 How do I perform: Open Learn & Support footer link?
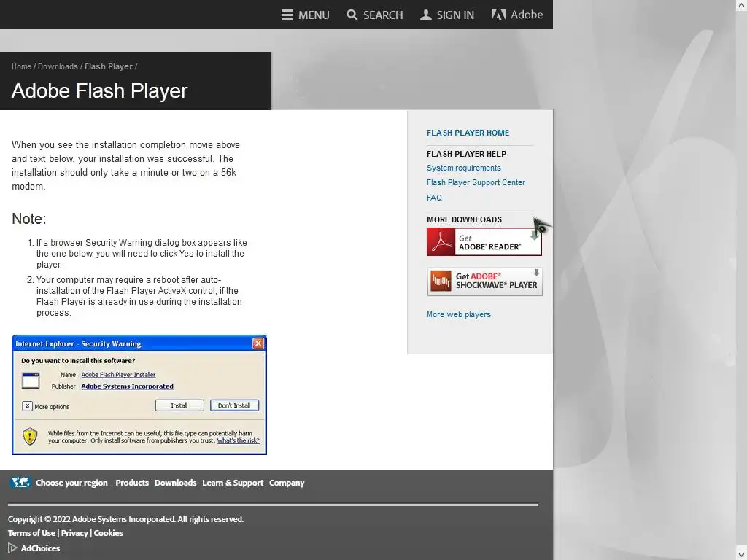click(233, 483)
